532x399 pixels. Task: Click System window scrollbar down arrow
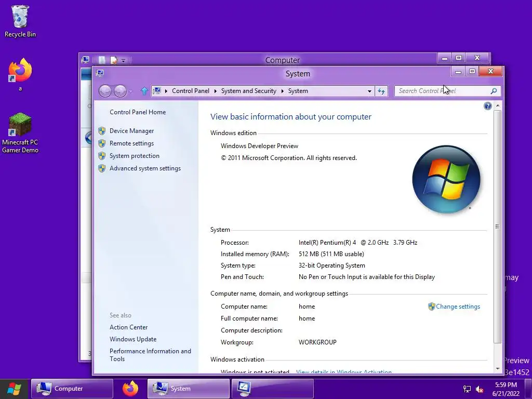click(x=497, y=369)
